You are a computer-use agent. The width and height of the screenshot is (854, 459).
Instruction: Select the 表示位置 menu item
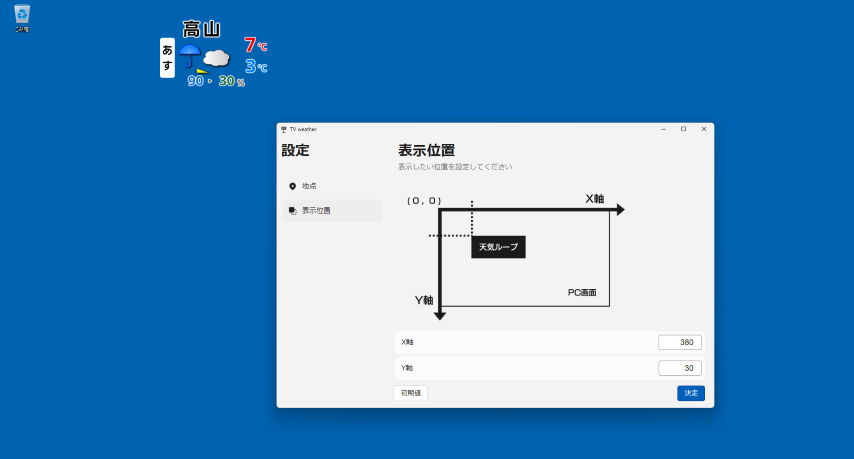[332, 211]
